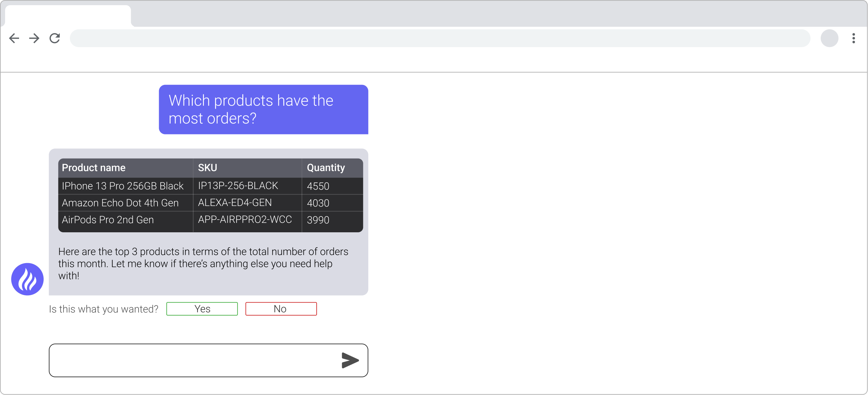Focus the browser address bar
The width and height of the screenshot is (868, 395).
pyautogui.click(x=440, y=38)
